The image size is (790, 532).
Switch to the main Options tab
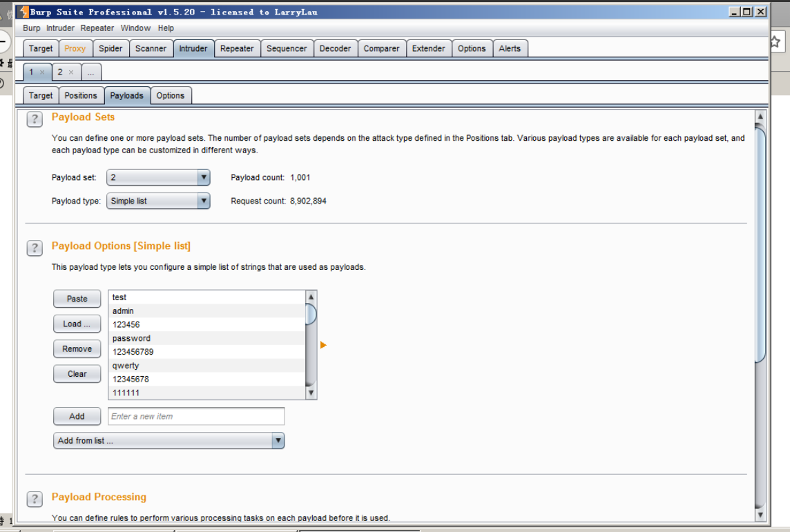point(472,48)
